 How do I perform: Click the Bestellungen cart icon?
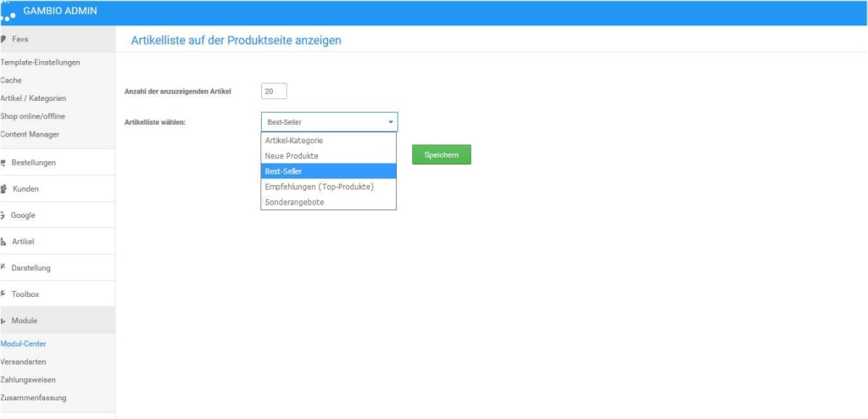pyautogui.click(x=3, y=163)
